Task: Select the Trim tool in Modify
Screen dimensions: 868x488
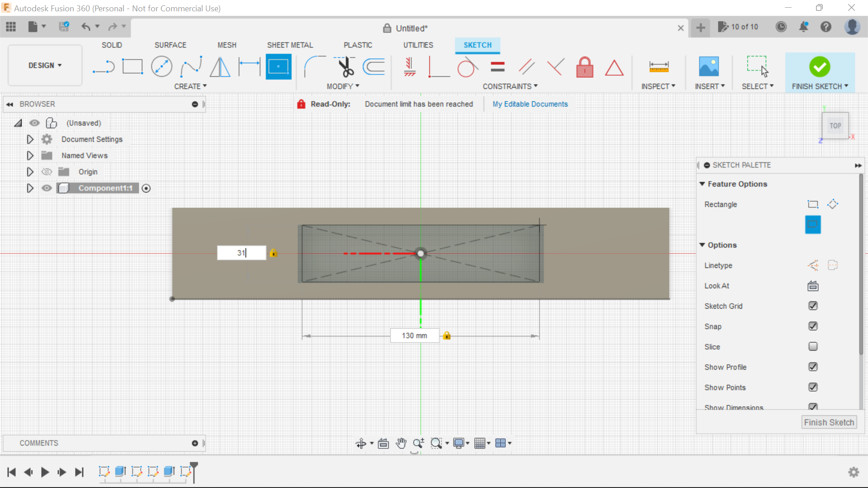Action: 346,67
